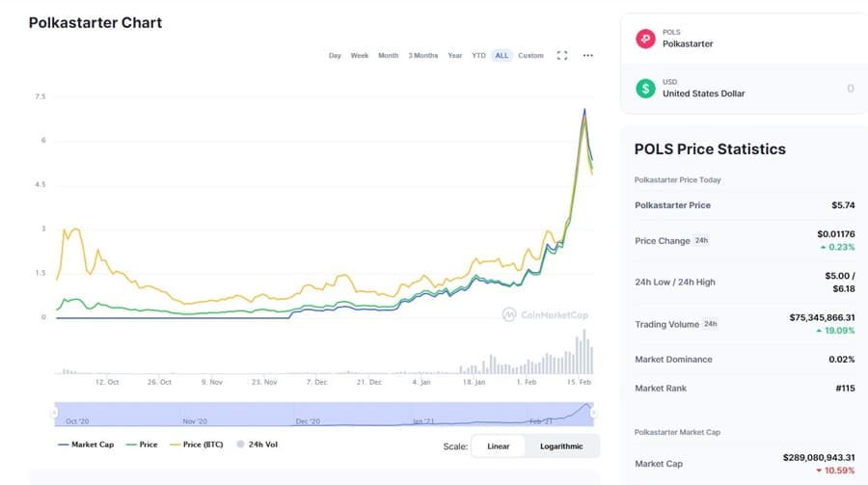Open the three-dots chart options menu
This screenshot has width=868, height=485.
pos(588,56)
